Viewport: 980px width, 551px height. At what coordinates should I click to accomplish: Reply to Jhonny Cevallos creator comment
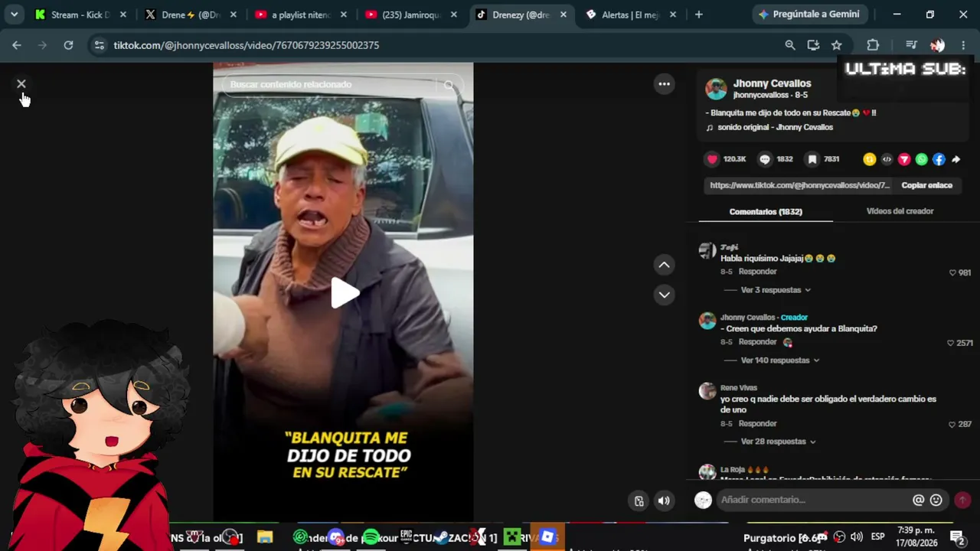pos(758,342)
